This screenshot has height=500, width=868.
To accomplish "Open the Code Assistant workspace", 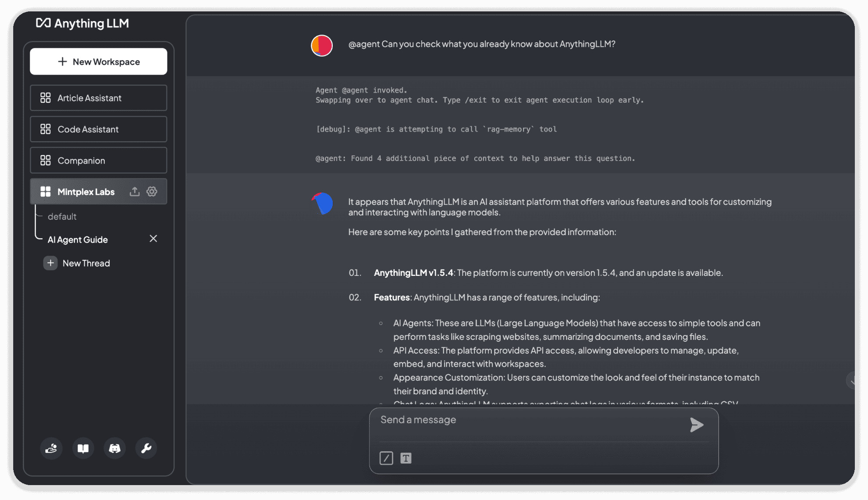I will pos(88,129).
